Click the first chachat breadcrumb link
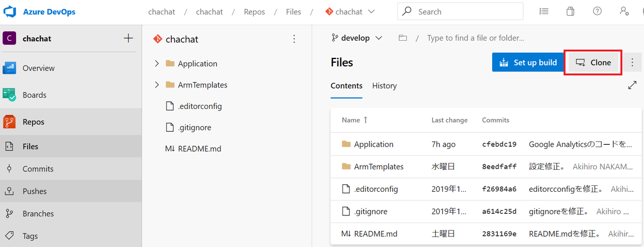Screen dimensions: 644x247 163,11
